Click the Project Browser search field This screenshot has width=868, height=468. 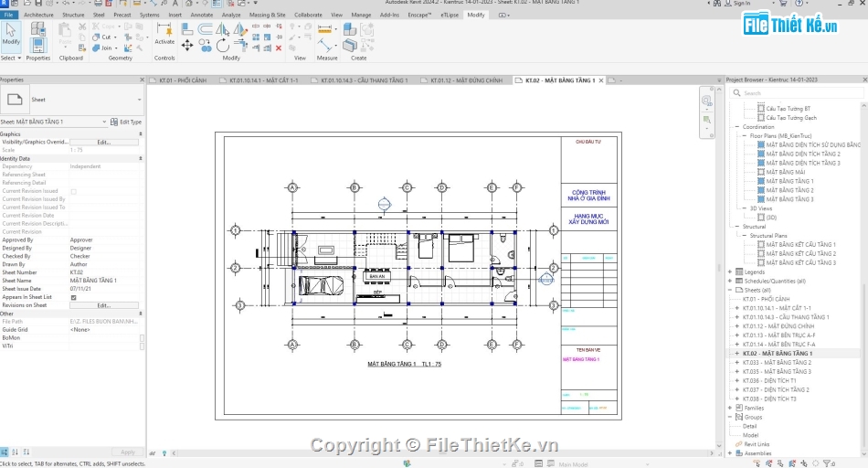click(x=796, y=93)
